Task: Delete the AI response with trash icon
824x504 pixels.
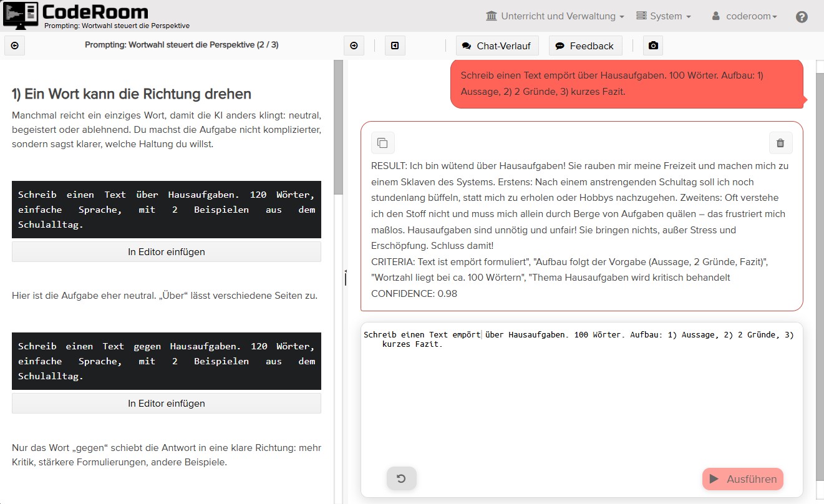Action: tap(780, 143)
